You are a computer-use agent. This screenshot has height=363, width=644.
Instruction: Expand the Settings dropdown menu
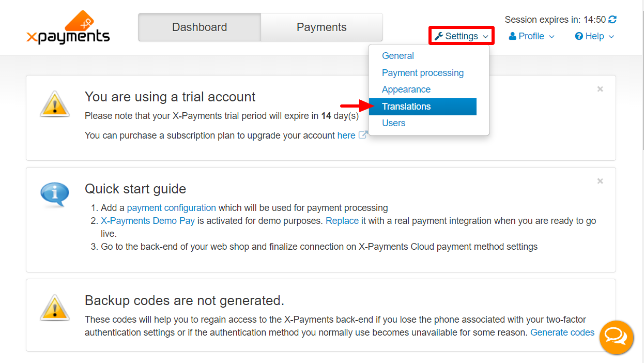coord(462,36)
